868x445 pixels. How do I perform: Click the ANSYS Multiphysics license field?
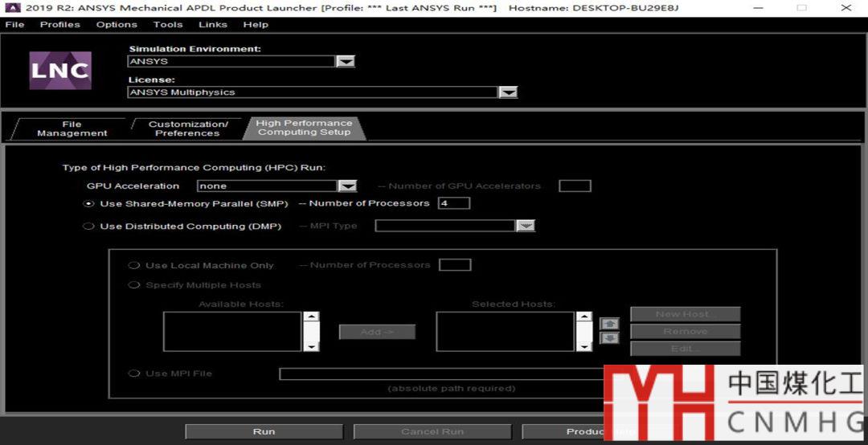pyautogui.click(x=312, y=92)
